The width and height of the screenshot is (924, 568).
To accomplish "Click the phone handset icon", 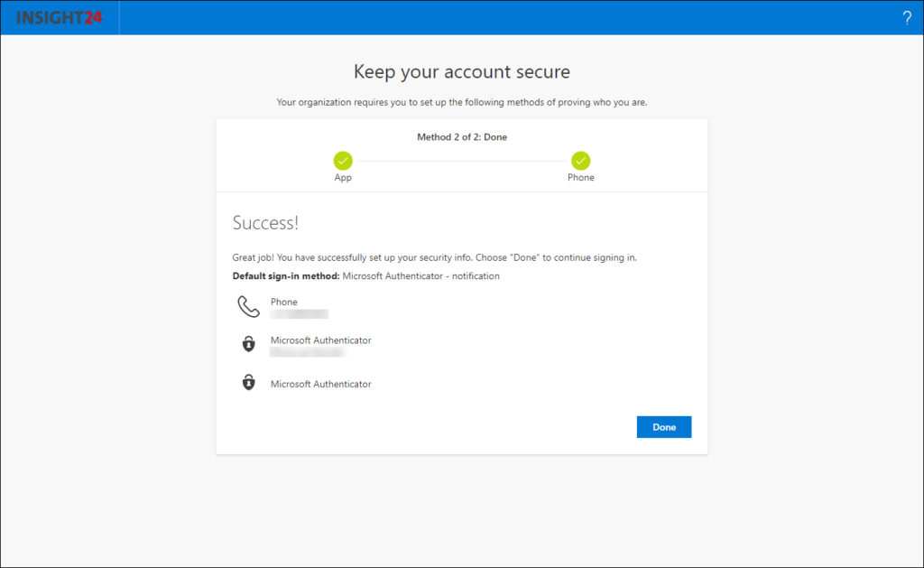I will tap(249, 306).
